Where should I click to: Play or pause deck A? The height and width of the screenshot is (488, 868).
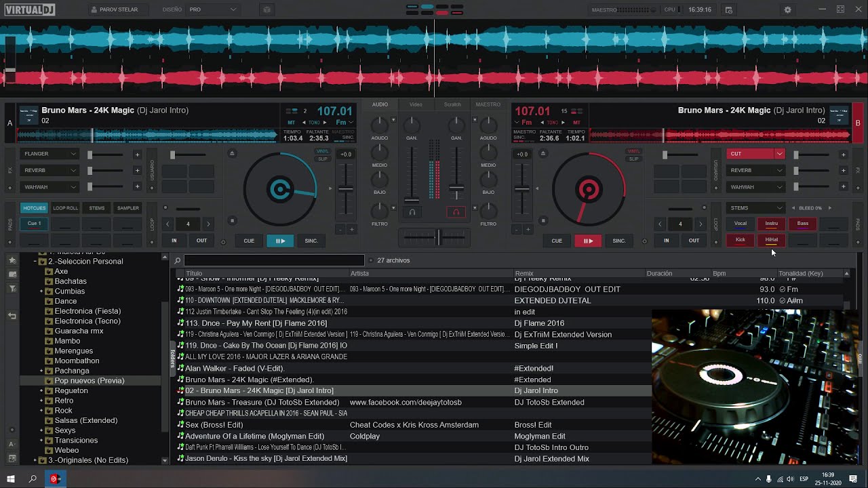click(x=280, y=241)
